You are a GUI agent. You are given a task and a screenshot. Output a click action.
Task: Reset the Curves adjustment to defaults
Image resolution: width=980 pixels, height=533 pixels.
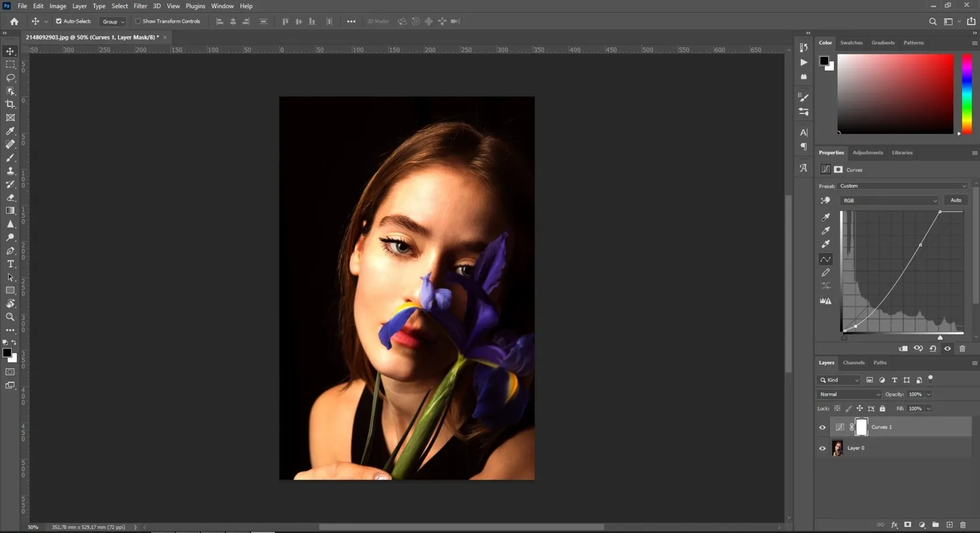pyautogui.click(x=933, y=349)
